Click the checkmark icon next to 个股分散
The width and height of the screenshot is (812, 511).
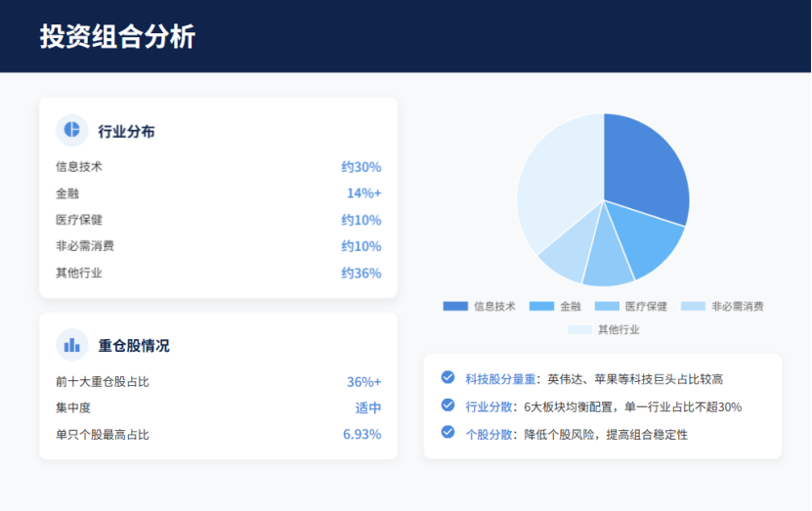[448, 433]
